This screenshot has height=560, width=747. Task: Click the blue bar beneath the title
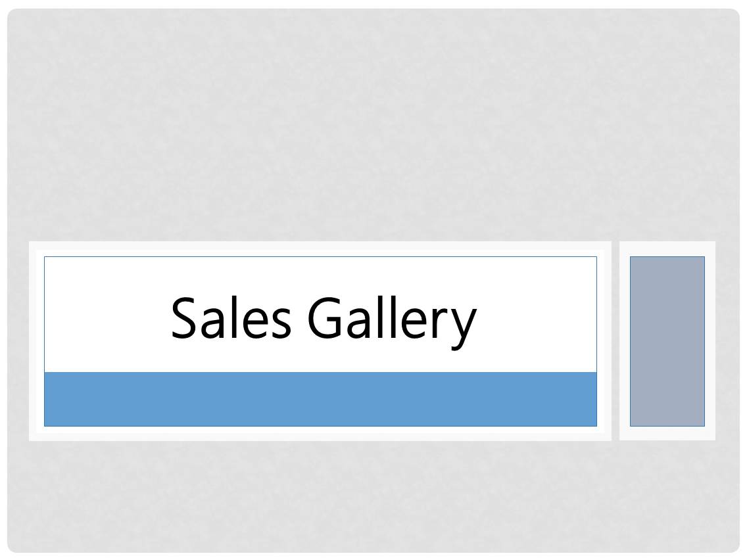[320, 399]
